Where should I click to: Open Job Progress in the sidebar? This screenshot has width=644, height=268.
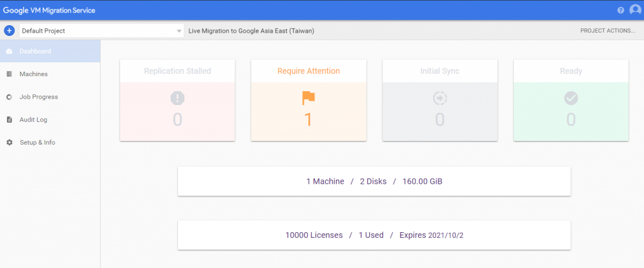[x=50, y=97]
